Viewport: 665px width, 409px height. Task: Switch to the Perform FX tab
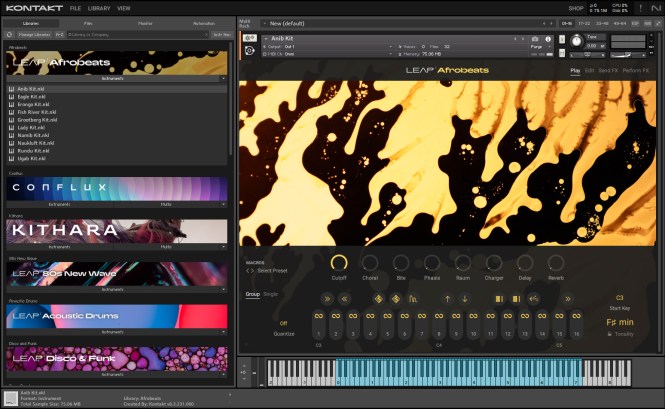(x=636, y=70)
